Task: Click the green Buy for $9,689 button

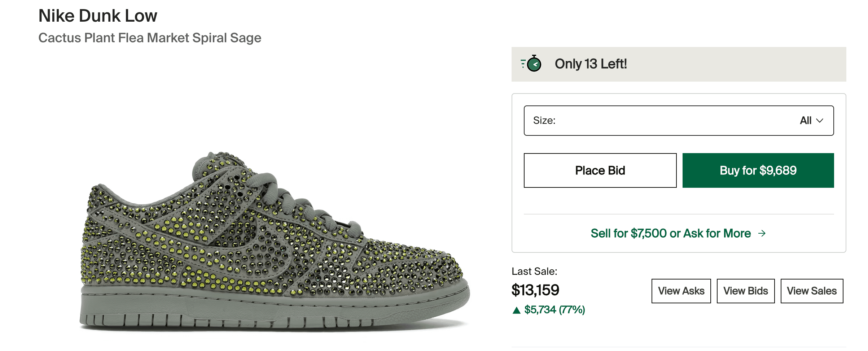Action: 758,170
